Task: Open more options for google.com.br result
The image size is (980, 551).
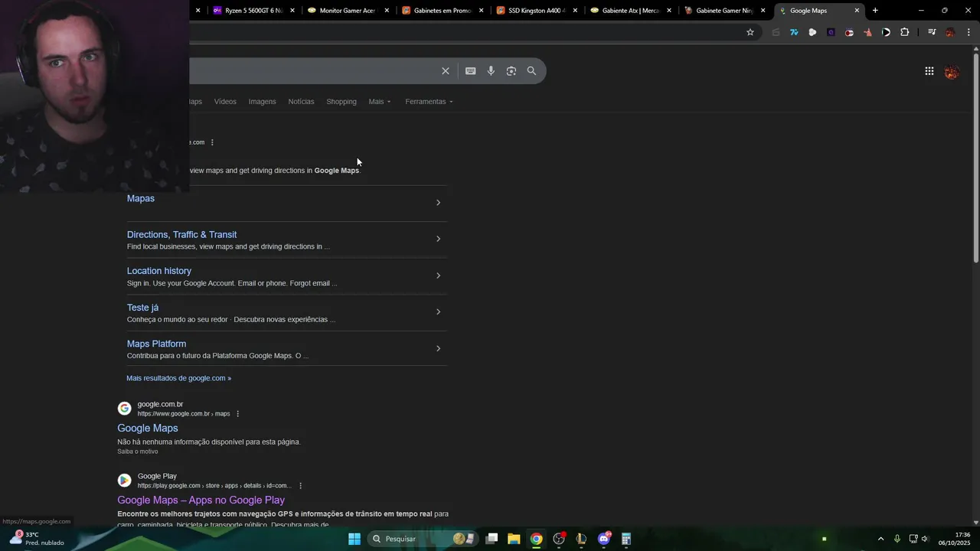Action: pyautogui.click(x=237, y=414)
